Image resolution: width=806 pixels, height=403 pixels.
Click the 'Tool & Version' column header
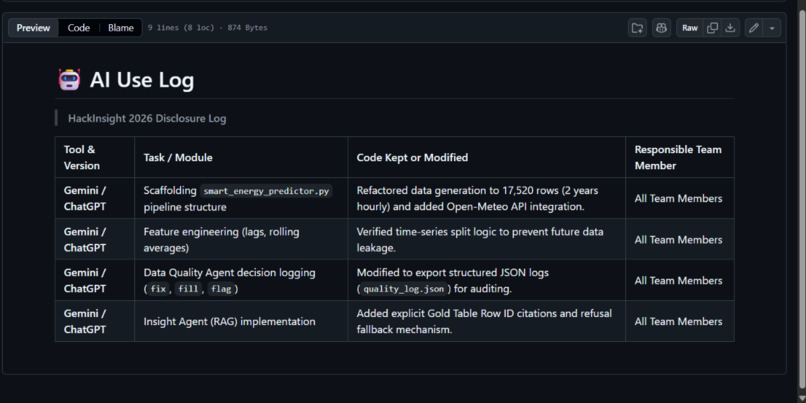click(x=95, y=157)
